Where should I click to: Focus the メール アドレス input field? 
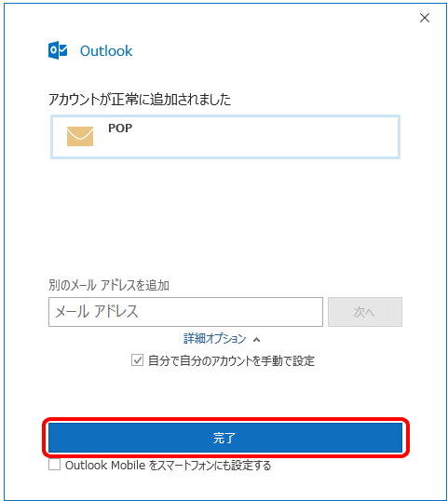(185, 312)
